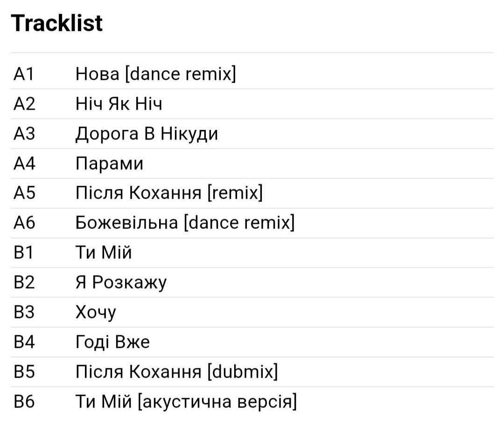The height and width of the screenshot is (422, 504).
Task: Select the track Я Розкажу
Action: click(121, 282)
